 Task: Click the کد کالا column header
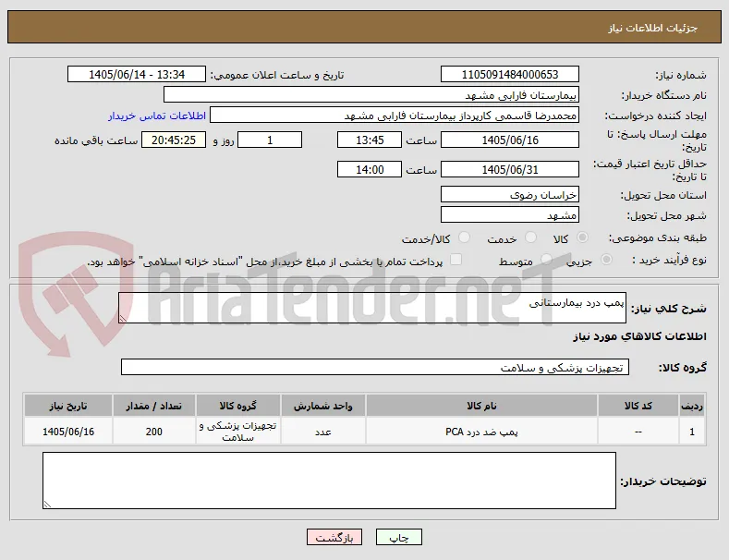click(638, 406)
